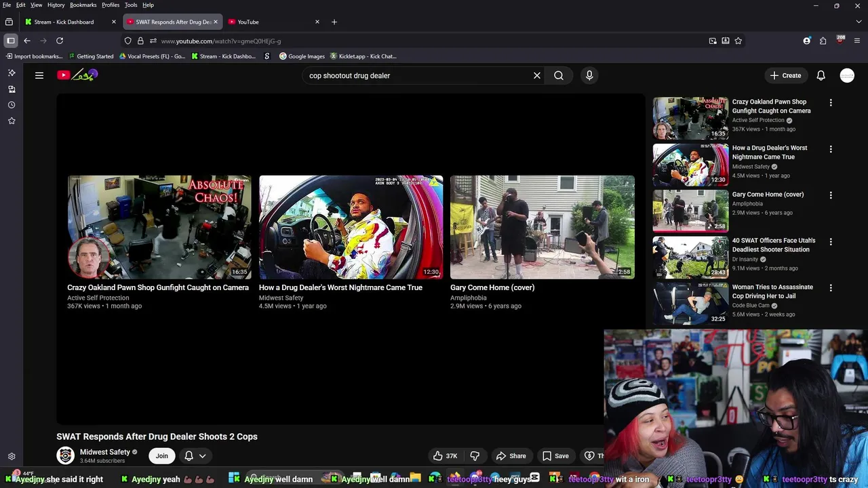868x488 pixels.
Task: Close the YouTube tab
Action: coord(317,22)
